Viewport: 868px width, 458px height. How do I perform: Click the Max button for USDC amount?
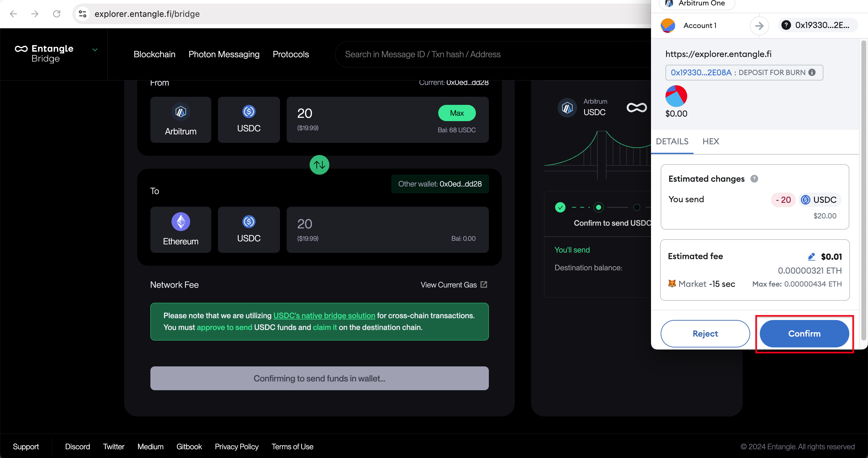[x=457, y=113]
